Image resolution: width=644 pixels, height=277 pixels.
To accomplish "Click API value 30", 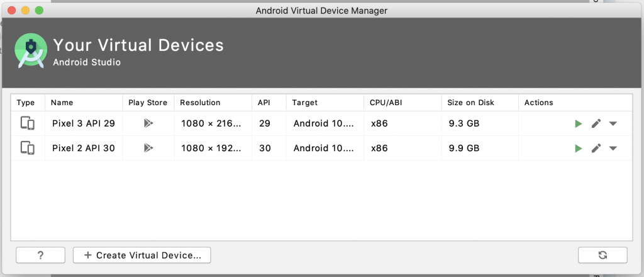I will (x=269, y=149).
